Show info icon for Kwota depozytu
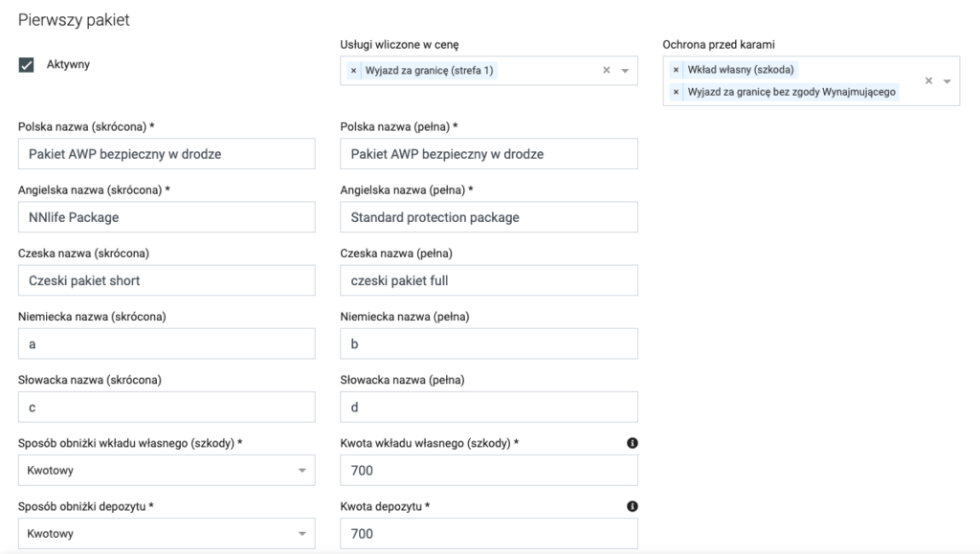This screenshot has height=554, width=980. click(632, 506)
